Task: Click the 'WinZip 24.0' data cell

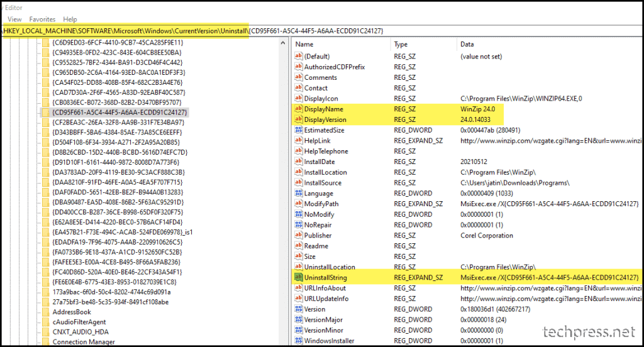Action: pos(478,109)
